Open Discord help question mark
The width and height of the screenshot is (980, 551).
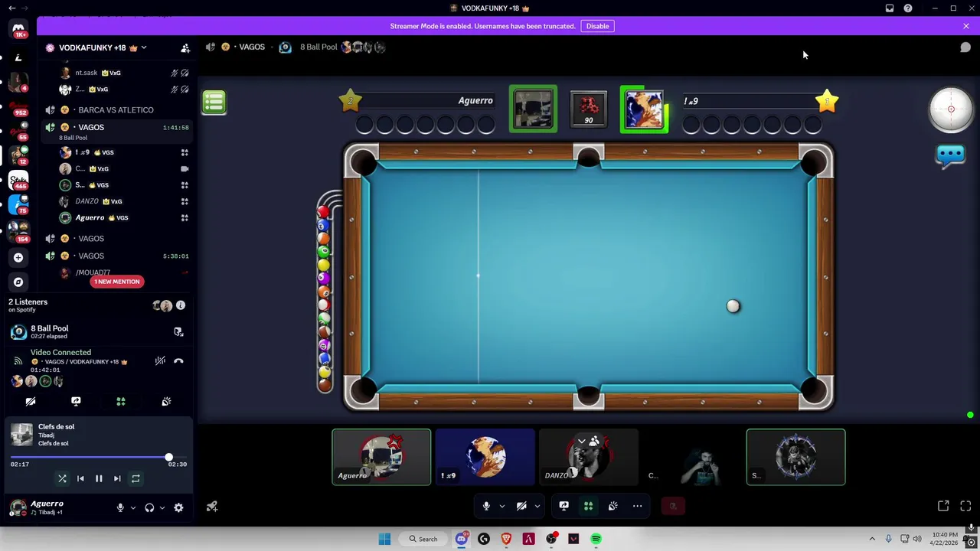(x=908, y=8)
